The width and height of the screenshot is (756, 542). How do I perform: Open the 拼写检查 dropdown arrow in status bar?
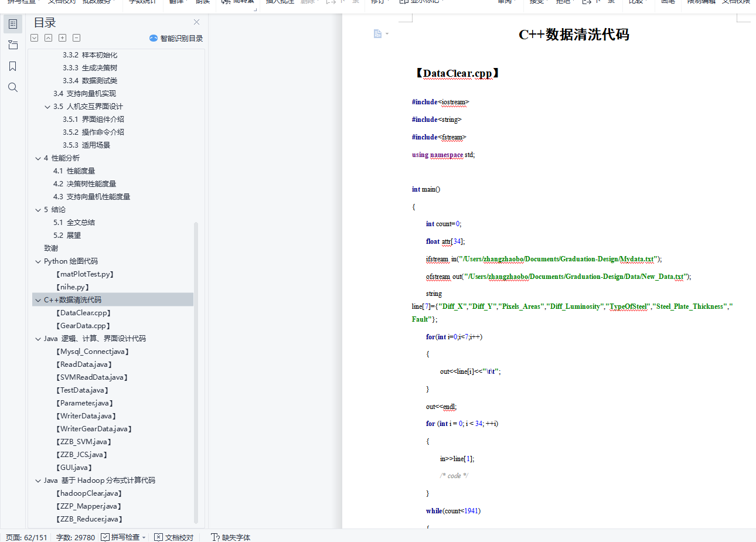[x=144, y=537]
